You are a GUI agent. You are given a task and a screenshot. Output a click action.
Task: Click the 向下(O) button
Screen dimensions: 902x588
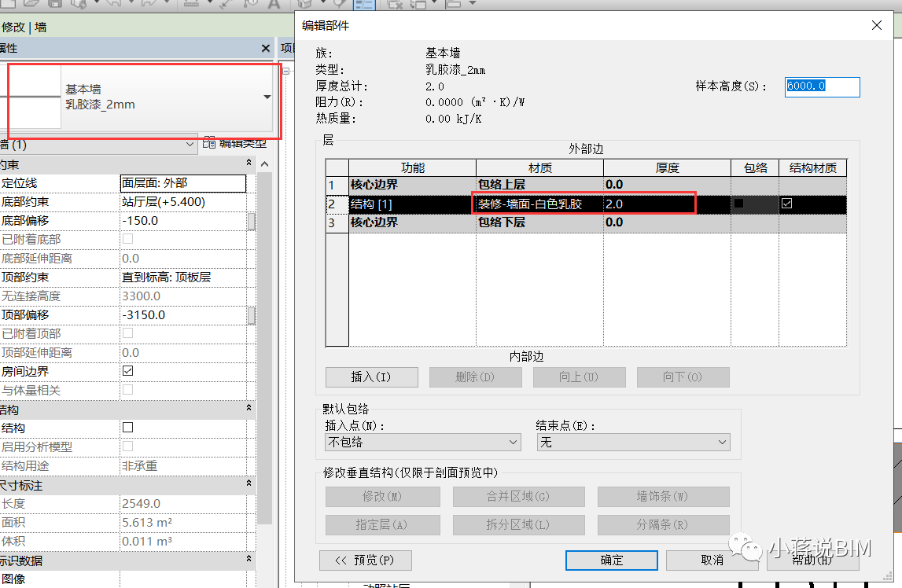(x=683, y=377)
